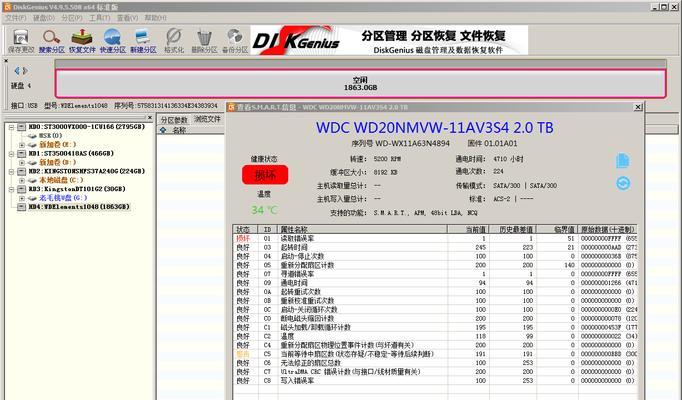The image size is (682, 400).
Task: Open the 查看(V) menu
Action: (127, 18)
